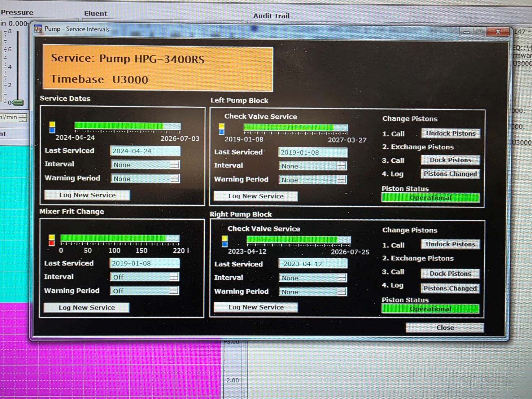Open the Left Pump Block Interval dropdown

coord(313,166)
